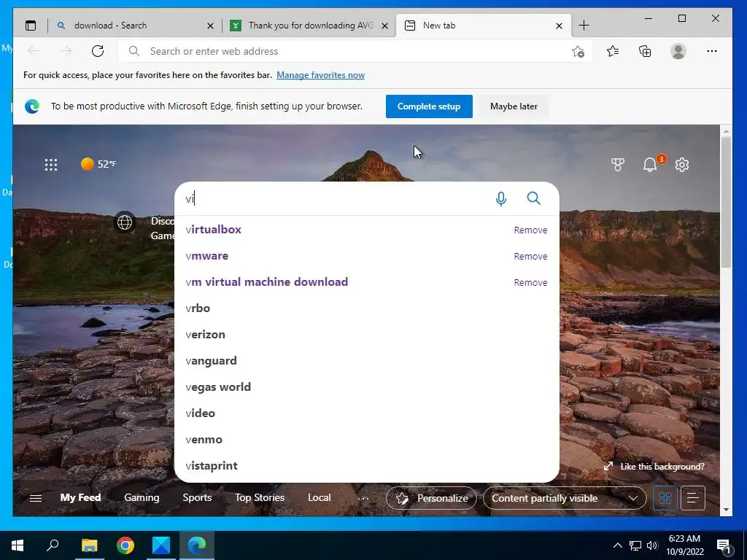The width and height of the screenshot is (747, 560).
Task: Remove vmware from search history
Action: tap(530, 256)
